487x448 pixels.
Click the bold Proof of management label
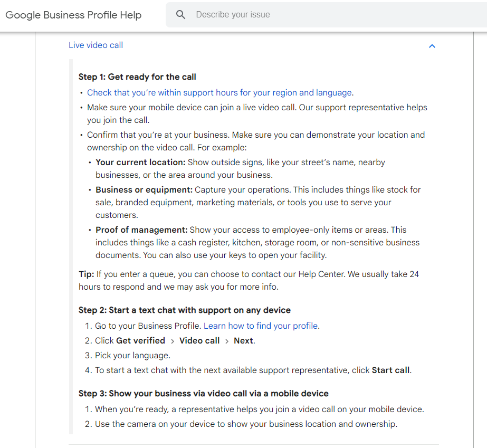141,230
